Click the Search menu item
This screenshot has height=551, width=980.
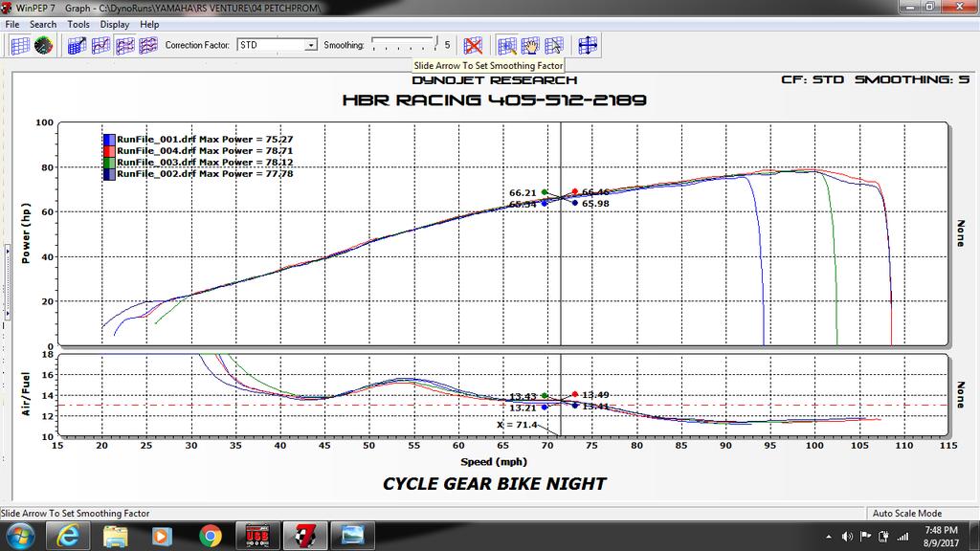[43, 24]
